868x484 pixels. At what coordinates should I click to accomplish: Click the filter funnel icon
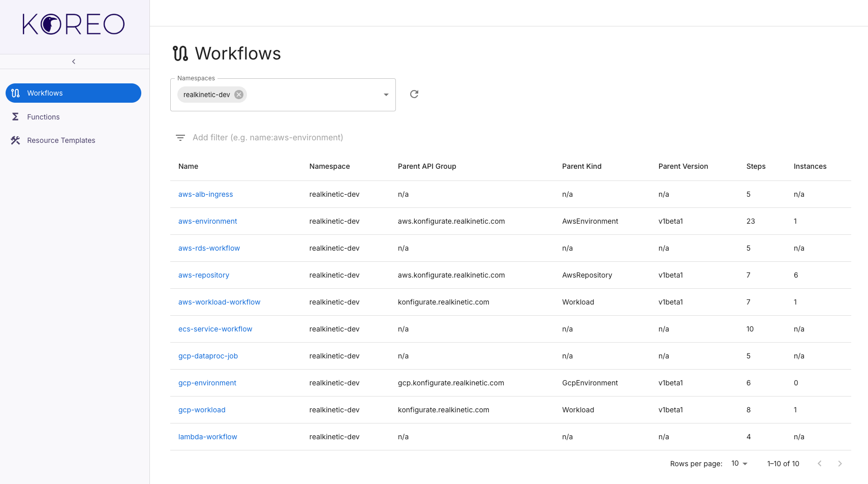[180, 137]
